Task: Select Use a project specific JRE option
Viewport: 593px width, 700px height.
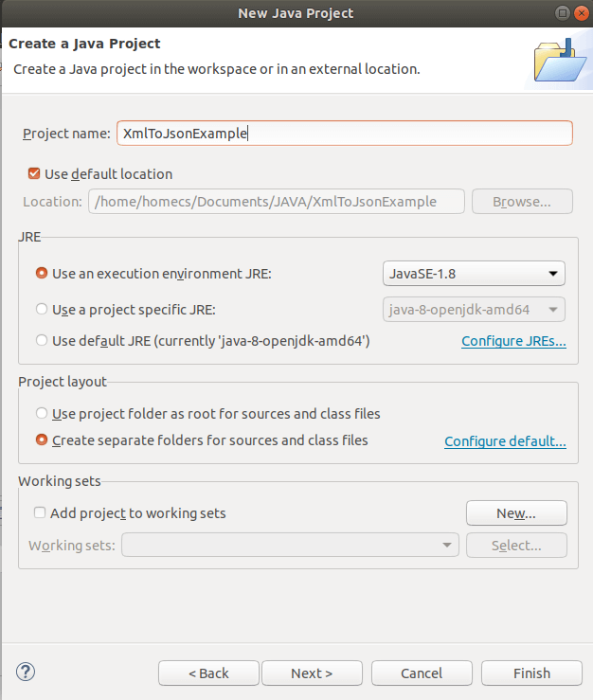Action: 42,309
